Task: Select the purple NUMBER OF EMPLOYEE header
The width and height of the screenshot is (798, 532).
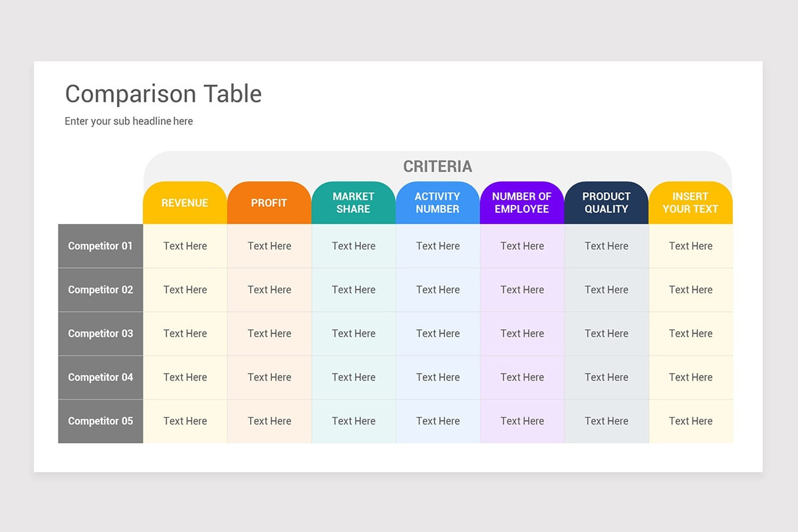Action: tap(522, 203)
